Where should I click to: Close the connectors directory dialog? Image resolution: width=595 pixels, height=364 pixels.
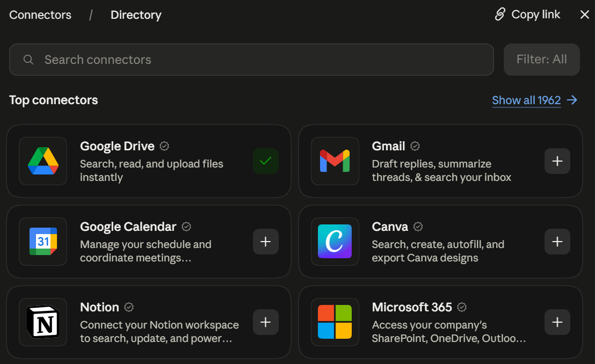[x=584, y=15]
